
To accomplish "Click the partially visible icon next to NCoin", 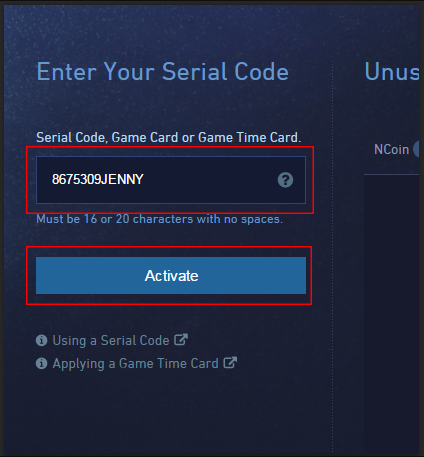I will tap(416, 149).
